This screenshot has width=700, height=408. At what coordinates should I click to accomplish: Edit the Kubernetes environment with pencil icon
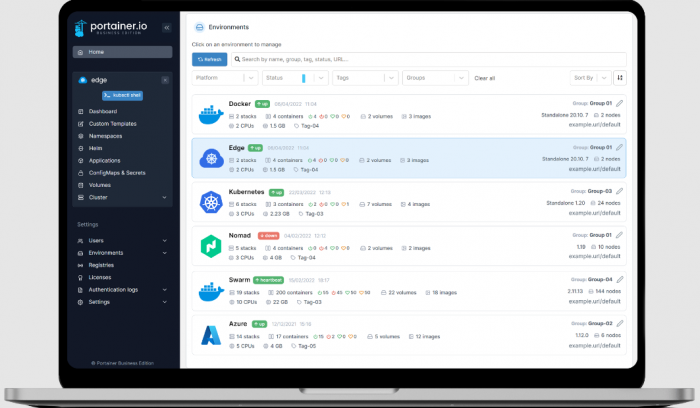[620, 191]
